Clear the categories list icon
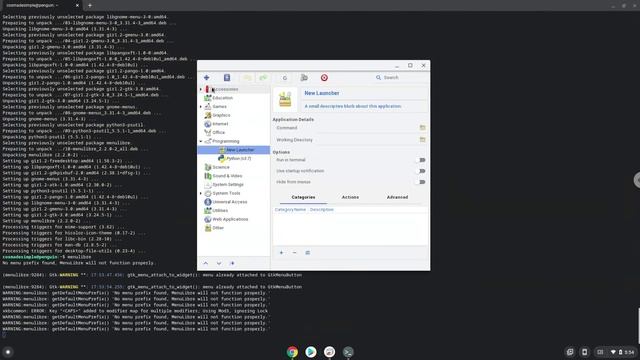Screen dimensions: 640x360 (307, 253)
